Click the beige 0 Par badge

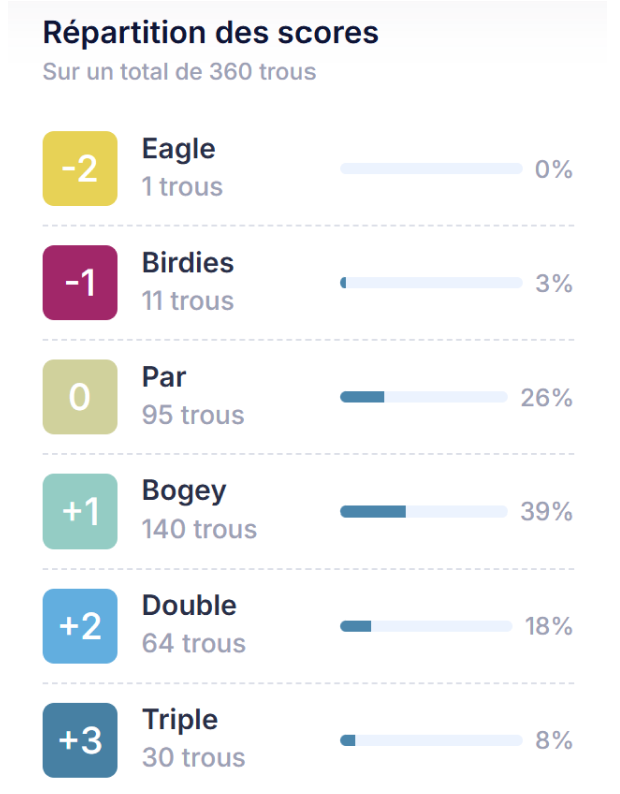click(80, 397)
